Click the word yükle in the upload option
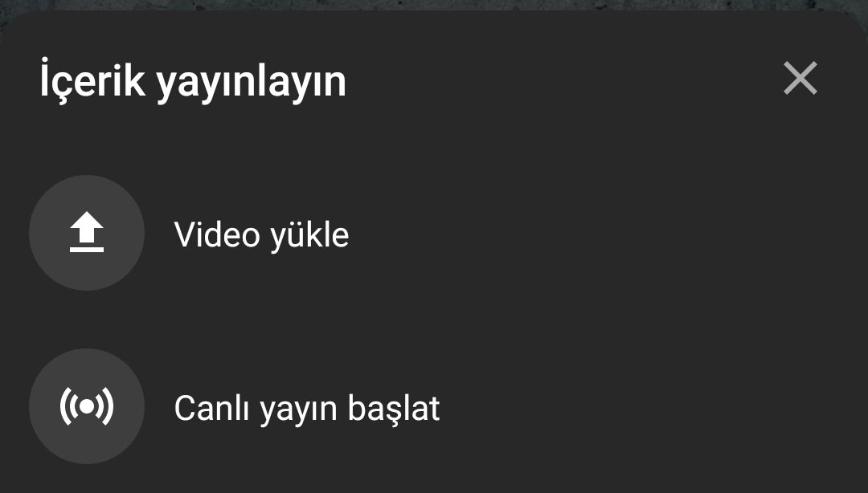The height and width of the screenshot is (493, 868). 309,236
